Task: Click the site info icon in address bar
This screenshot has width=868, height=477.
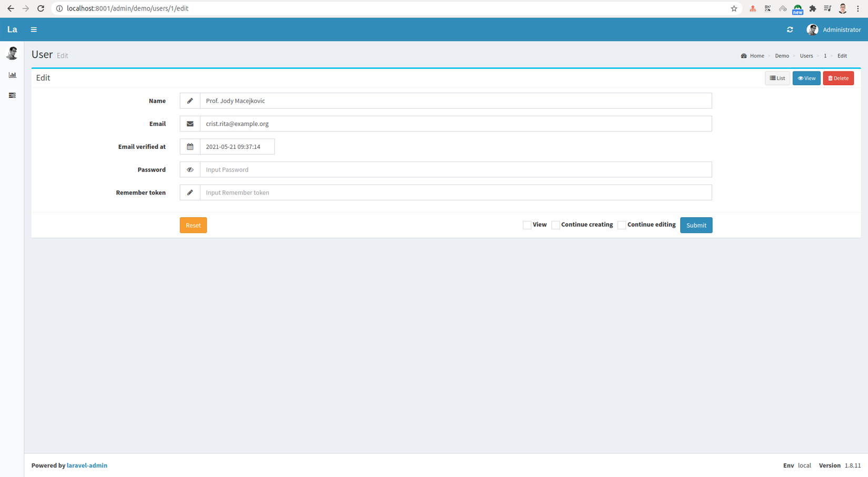Action: pyautogui.click(x=59, y=8)
